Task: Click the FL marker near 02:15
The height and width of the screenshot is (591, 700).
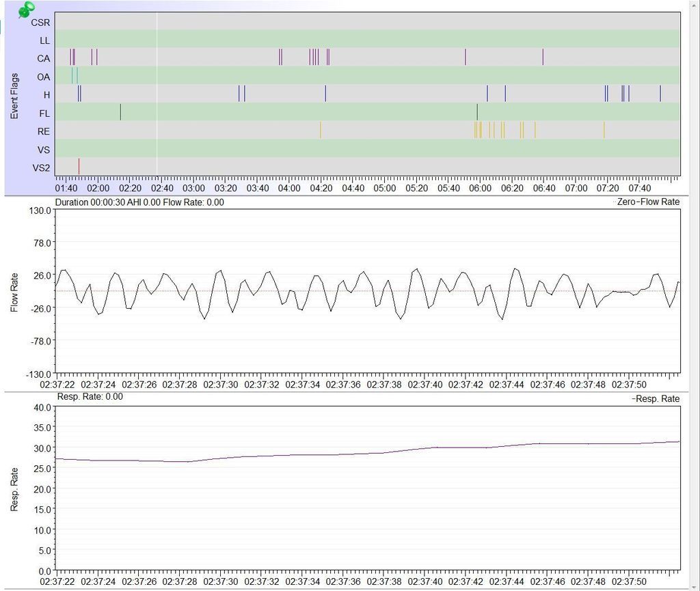Action: [x=120, y=112]
